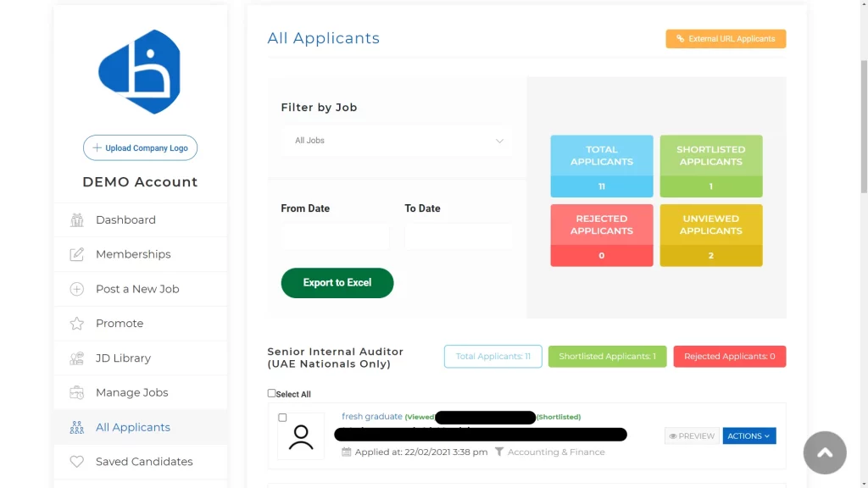Click the calendar icon beside Applied at
Viewport: 868px width, 488px height.
click(347, 452)
